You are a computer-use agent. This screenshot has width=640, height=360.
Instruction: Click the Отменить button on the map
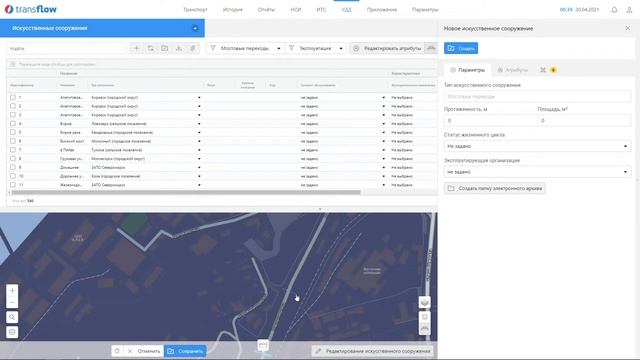[144, 351]
